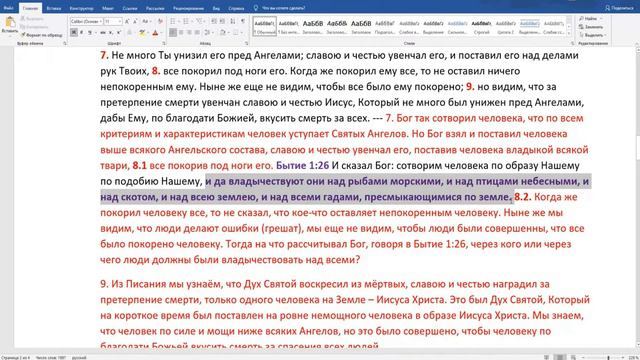
Task: Open the font color dropdown arrow
Action: 161,32
